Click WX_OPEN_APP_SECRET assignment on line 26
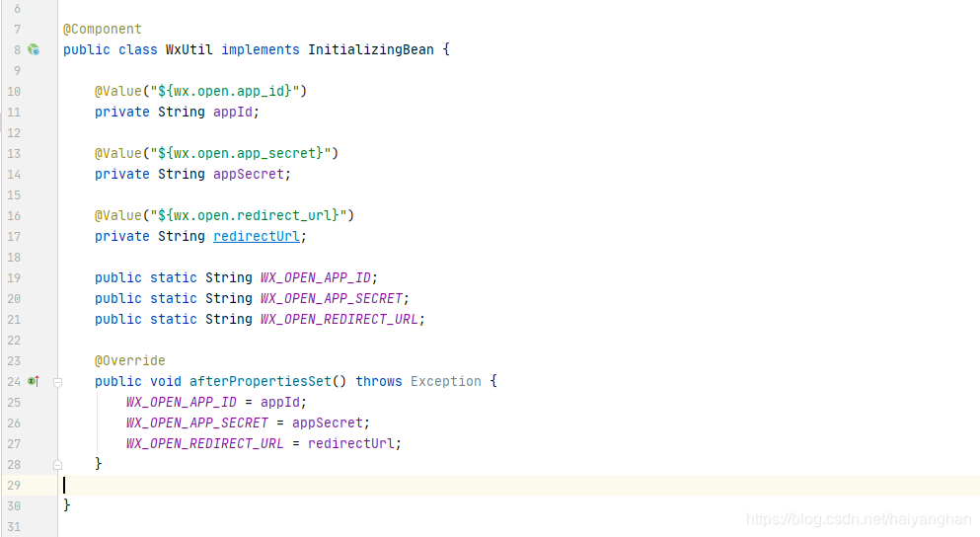The width and height of the screenshot is (980, 537). click(x=196, y=422)
